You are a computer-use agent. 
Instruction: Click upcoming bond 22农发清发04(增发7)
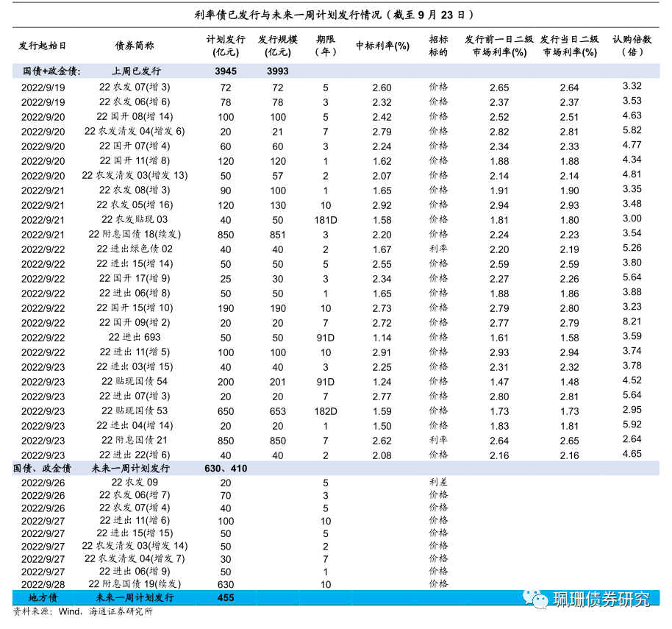(135, 558)
